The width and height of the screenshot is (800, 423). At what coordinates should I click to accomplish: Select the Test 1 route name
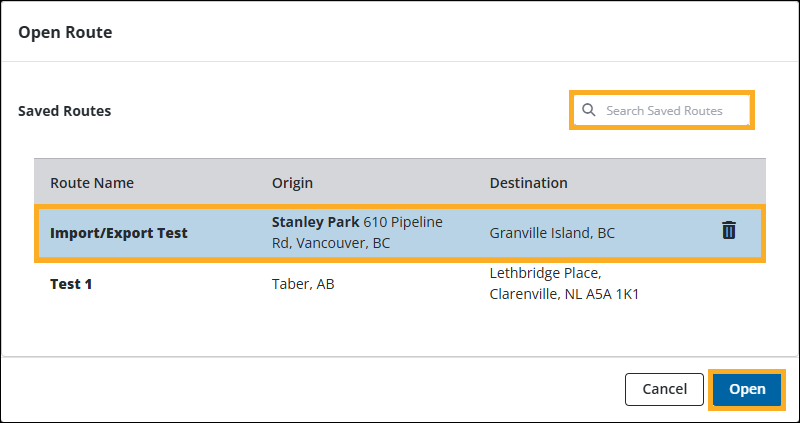click(x=71, y=284)
